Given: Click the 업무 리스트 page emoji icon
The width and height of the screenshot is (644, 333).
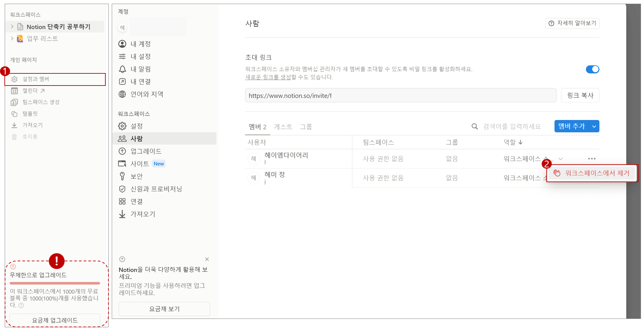Looking at the screenshot, I should (20, 38).
